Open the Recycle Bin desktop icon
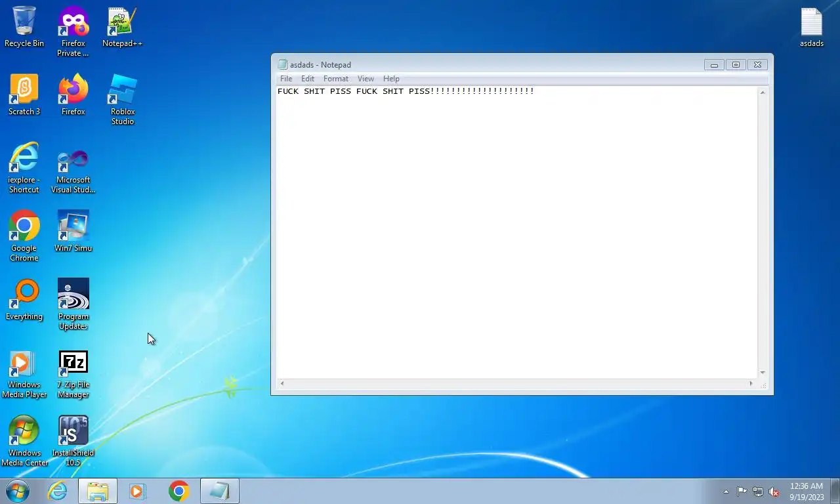This screenshot has width=840, height=504. pyautogui.click(x=24, y=27)
